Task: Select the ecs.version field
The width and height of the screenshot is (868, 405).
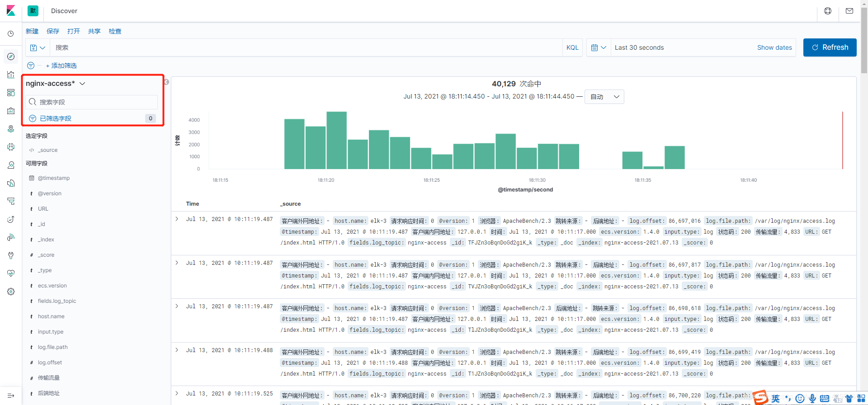Action: pos(52,286)
